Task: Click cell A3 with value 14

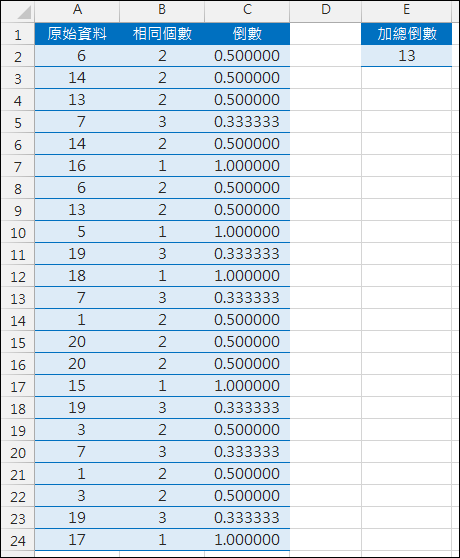Action: point(77,78)
